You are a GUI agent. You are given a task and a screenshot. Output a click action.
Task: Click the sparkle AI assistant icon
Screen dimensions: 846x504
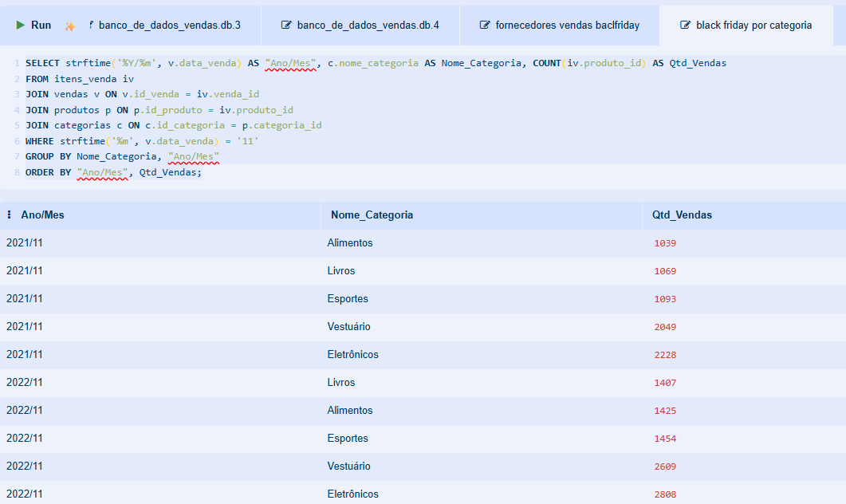pos(69,26)
